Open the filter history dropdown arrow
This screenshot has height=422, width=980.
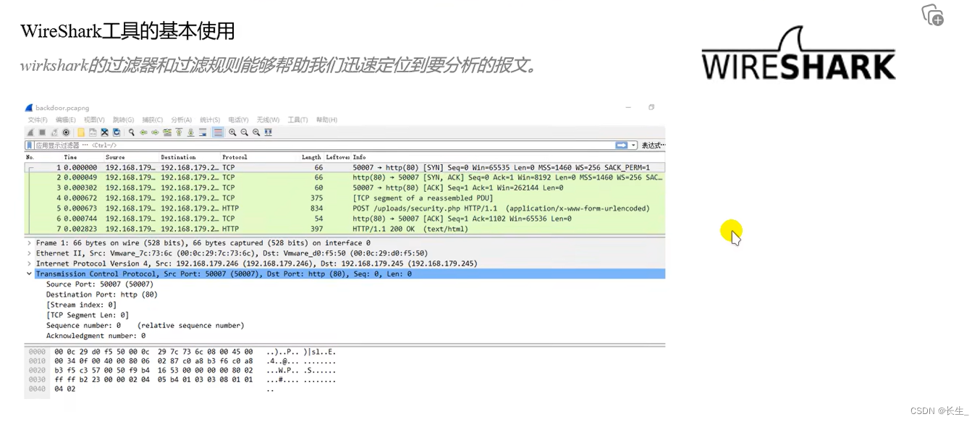[x=634, y=145]
